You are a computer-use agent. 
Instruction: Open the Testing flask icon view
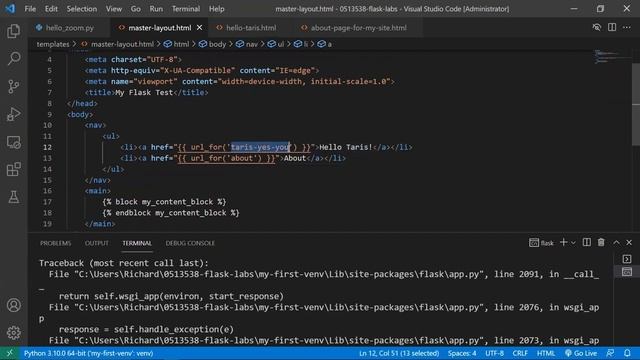pyautogui.click(x=13, y=197)
